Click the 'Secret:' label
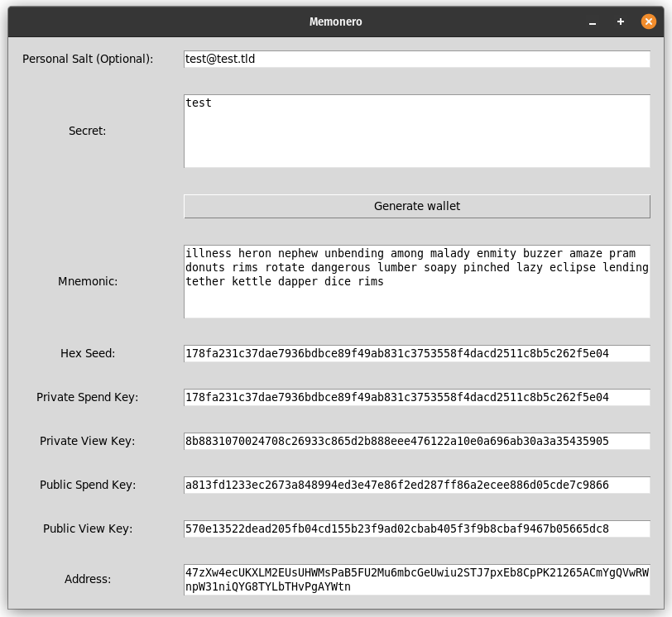672x617 pixels. [x=87, y=131]
